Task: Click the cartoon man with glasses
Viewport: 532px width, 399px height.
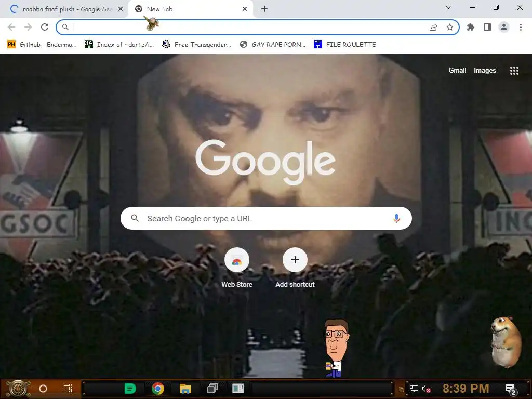Action: [x=336, y=348]
